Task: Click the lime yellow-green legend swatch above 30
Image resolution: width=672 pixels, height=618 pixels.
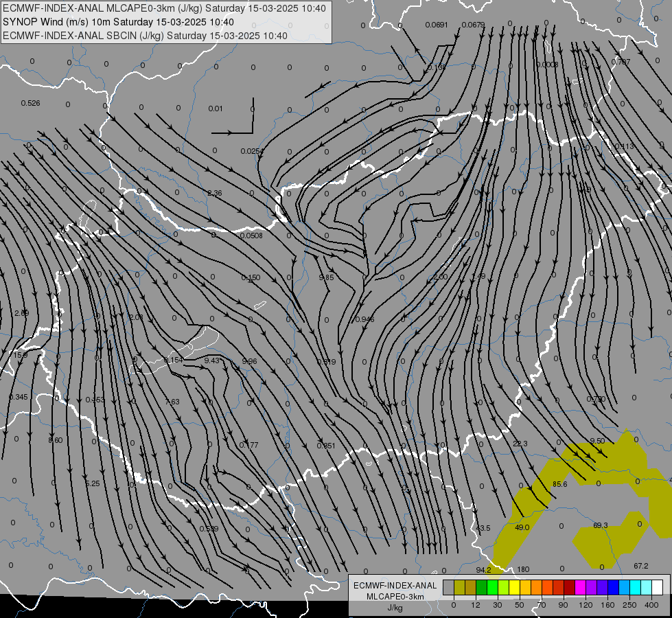Action: pos(504,587)
